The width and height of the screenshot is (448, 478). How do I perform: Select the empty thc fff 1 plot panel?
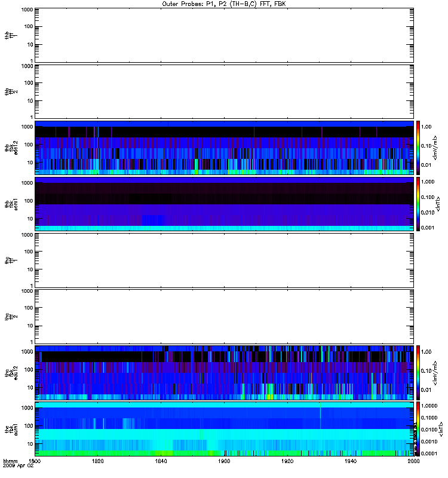[x=224, y=261]
